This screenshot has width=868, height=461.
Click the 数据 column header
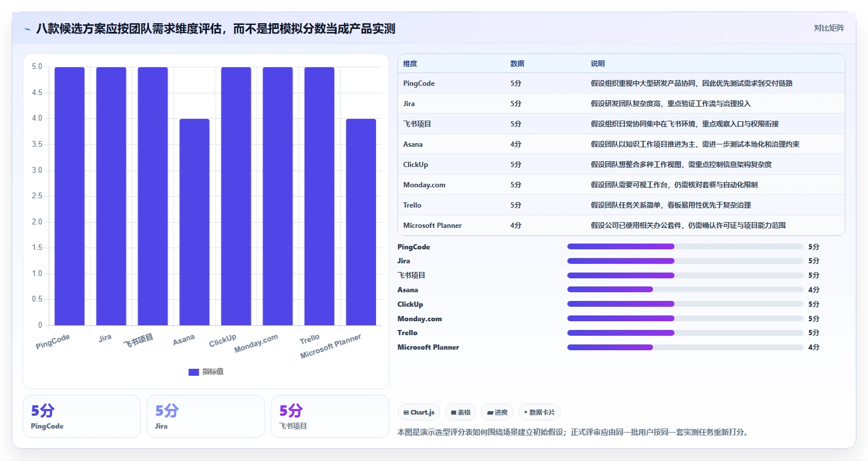pyautogui.click(x=517, y=63)
